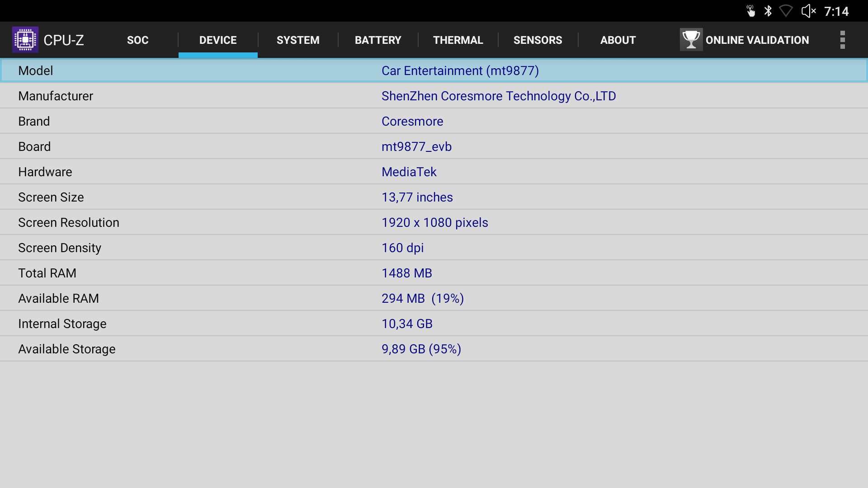Click the Hardware row label
Image resolution: width=868 pixels, height=488 pixels.
(45, 172)
